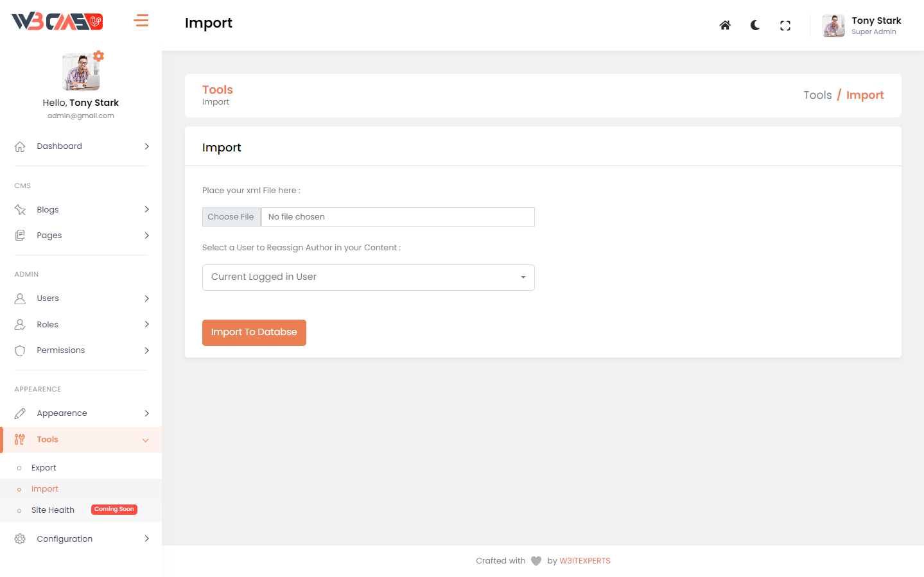
Task: Click the Permissions shield icon
Action: pos(20,350)
